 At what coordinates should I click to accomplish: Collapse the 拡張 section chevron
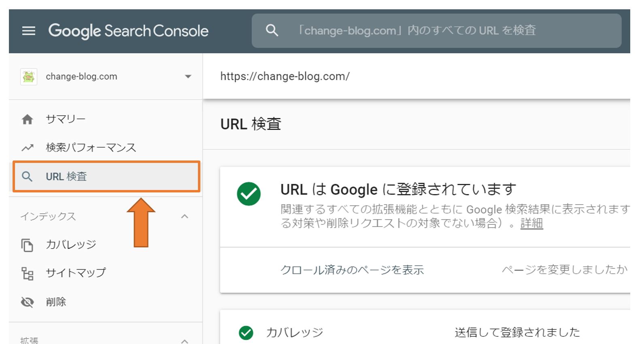pyautogui.click(x=185, y=341)
